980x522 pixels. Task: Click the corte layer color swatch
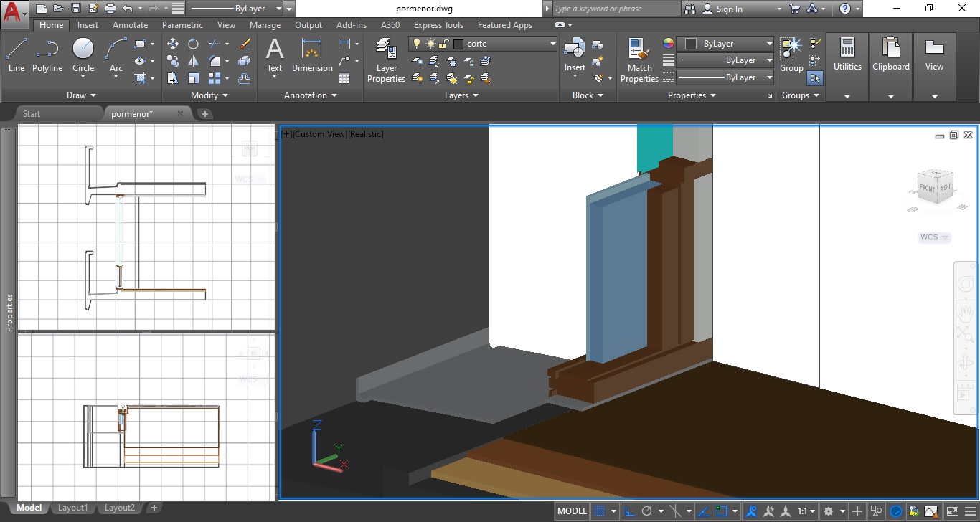tap(458, 44)
